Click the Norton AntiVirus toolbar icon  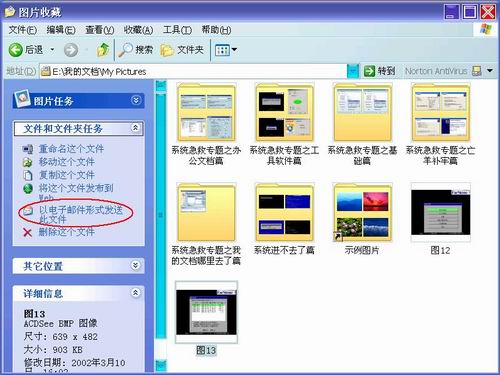477,71
